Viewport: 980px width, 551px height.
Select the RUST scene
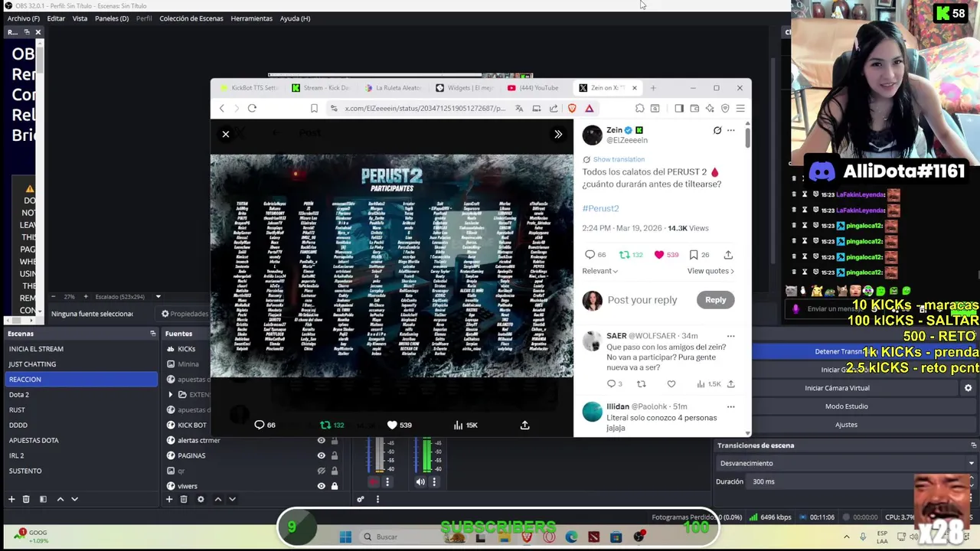point(80,410)
